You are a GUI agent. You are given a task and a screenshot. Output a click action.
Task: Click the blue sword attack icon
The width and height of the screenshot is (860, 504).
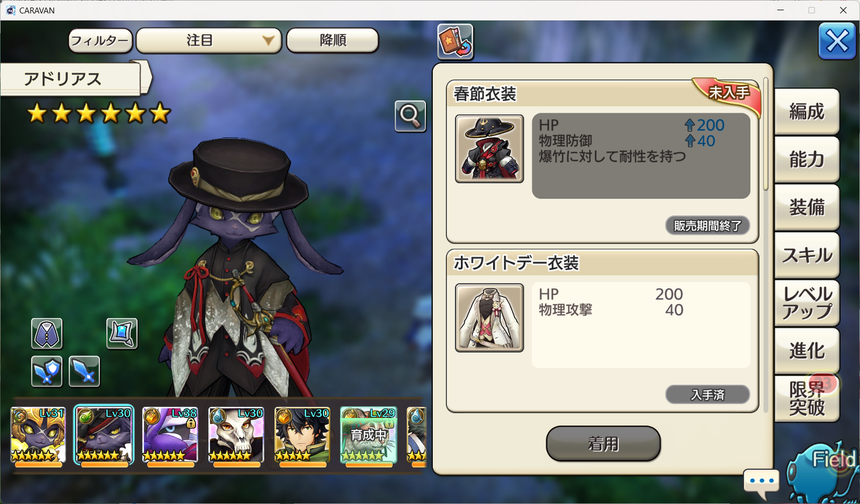84,371
